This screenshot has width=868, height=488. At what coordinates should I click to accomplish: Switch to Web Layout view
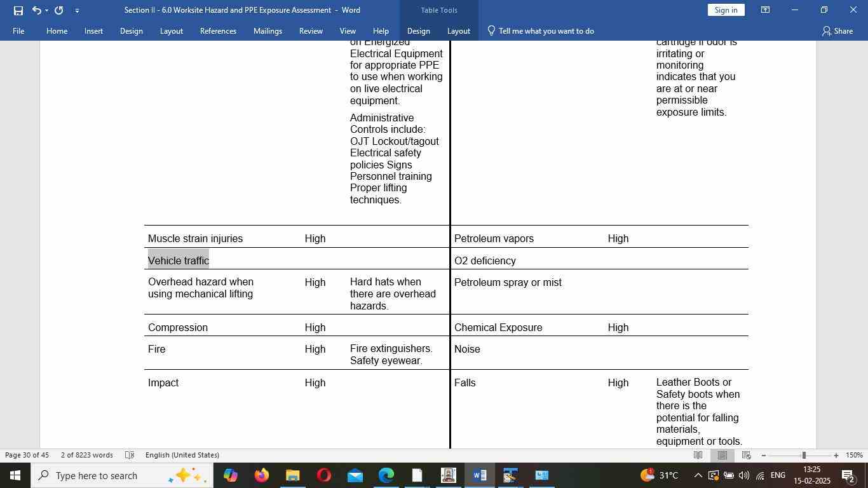(747, 455)
